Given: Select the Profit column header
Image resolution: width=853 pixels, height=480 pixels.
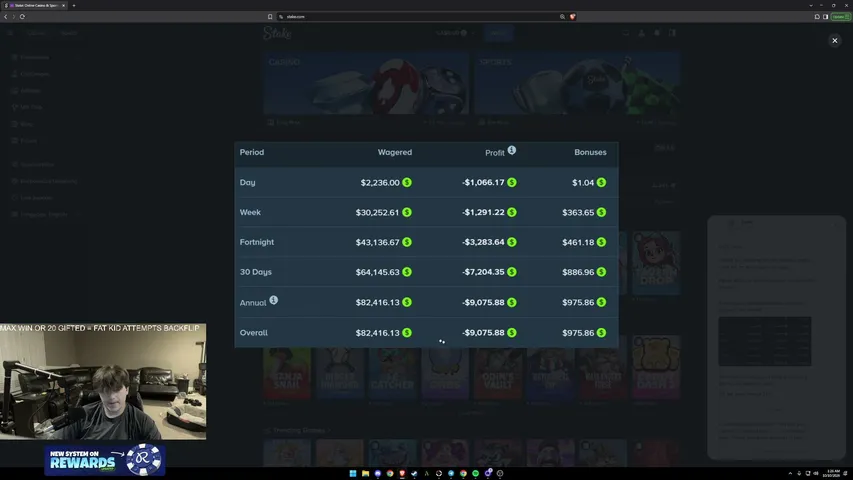Looking at the screenshot, I should (x=495, y=153).
